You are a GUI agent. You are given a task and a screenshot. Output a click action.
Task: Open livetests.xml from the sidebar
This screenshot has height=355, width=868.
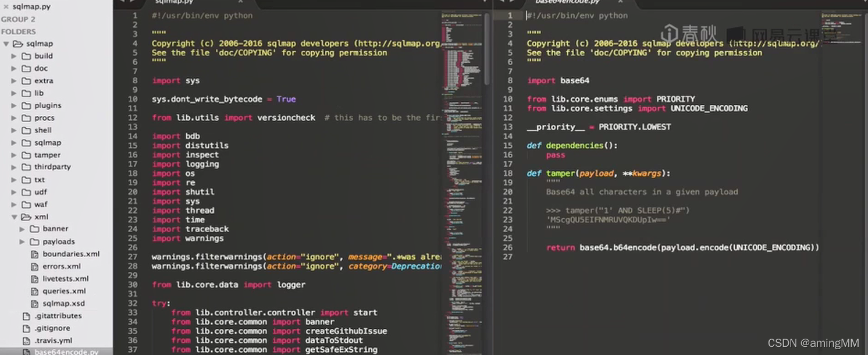[x=66, y=279]
